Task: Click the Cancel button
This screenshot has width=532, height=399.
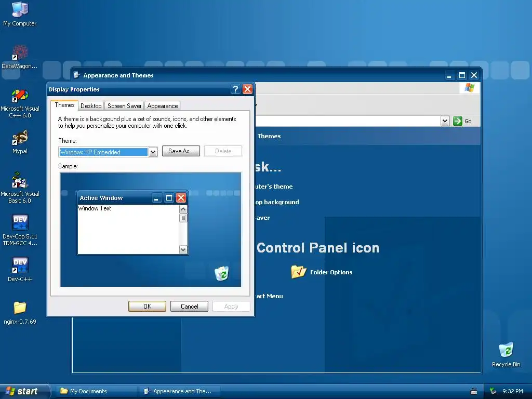Action: [189, 307]
